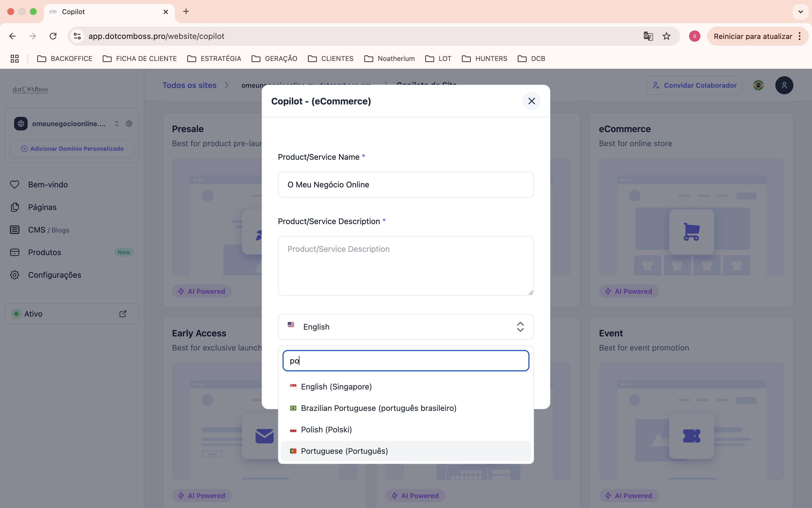812x508 pixels.
Task: Open the apps grid in bookmarks bar
Action: [x=15, y=59]
